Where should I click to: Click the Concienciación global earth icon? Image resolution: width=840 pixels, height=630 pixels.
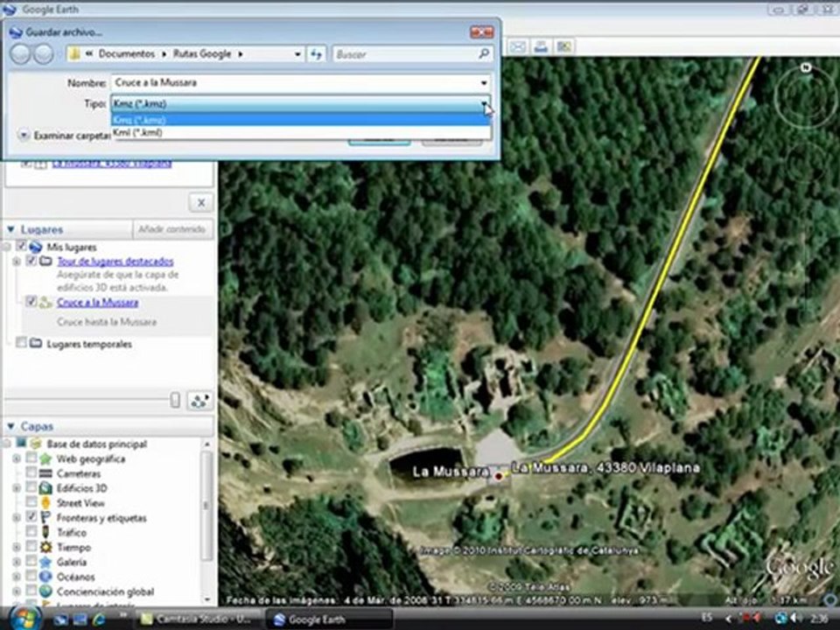tap(46, 591)
